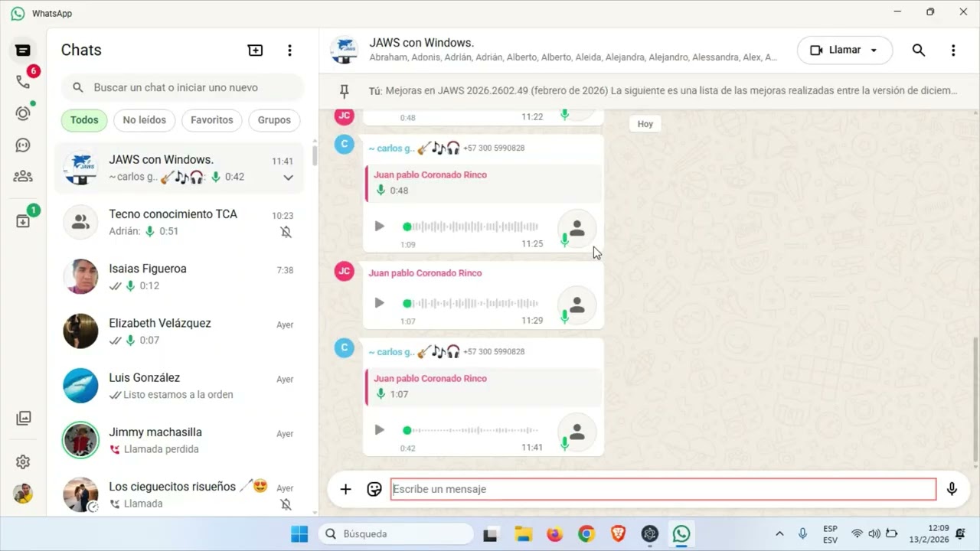Viewport: 980px width, 551px height.
Task: Open the Llamar call dropdown
Action: pos(844,51)
